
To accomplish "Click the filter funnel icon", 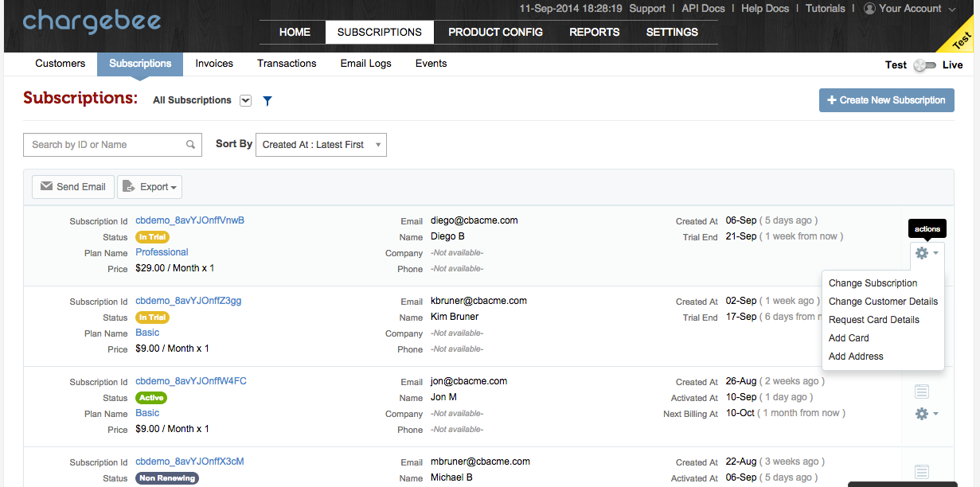I will coord(267,100).
